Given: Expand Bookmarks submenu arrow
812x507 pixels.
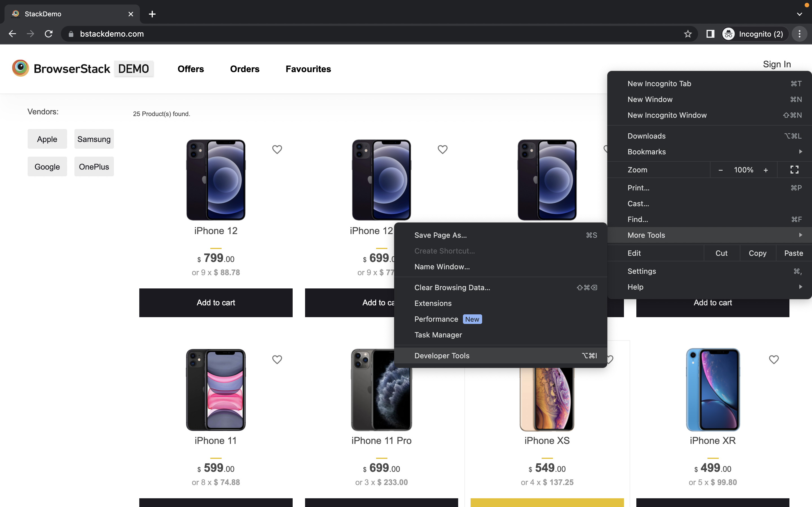Looking at the screenshot, I should [x=801, y=151].
